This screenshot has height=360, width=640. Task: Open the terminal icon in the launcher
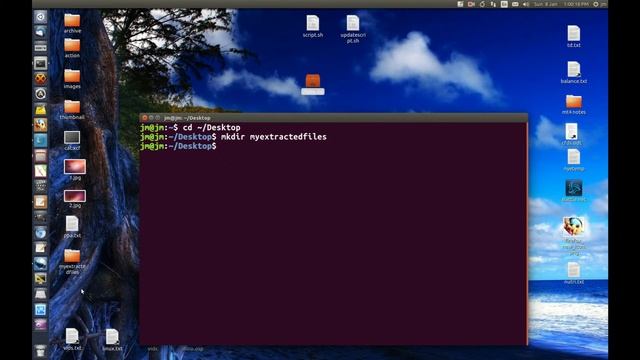click(x=40, y=63)
